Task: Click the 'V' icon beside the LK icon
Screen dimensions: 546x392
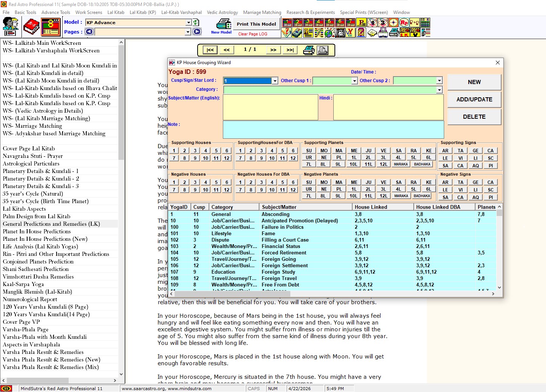Action: click(x=415, y=33)
